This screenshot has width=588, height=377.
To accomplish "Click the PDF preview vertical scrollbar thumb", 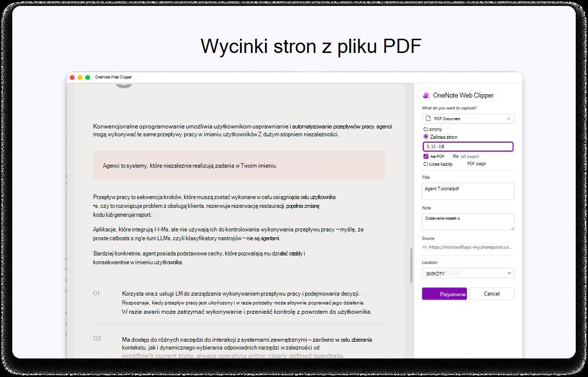I will tap(410, 265).
